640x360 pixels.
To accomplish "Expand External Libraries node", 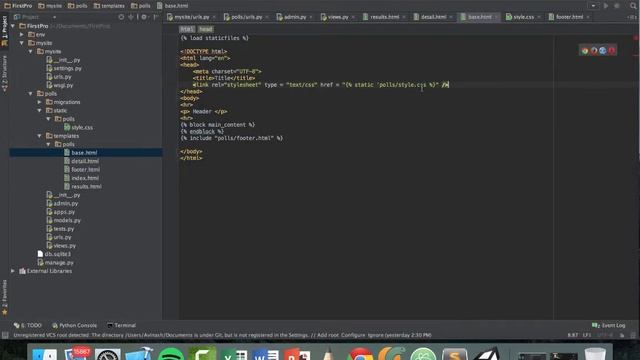I will pyautogui.click(x=13, y=271).
